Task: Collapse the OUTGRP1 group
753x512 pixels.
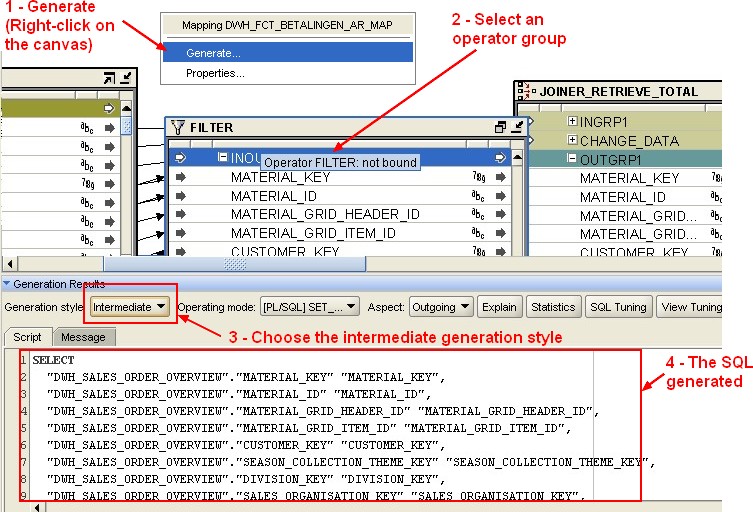Action: [572, 160]
